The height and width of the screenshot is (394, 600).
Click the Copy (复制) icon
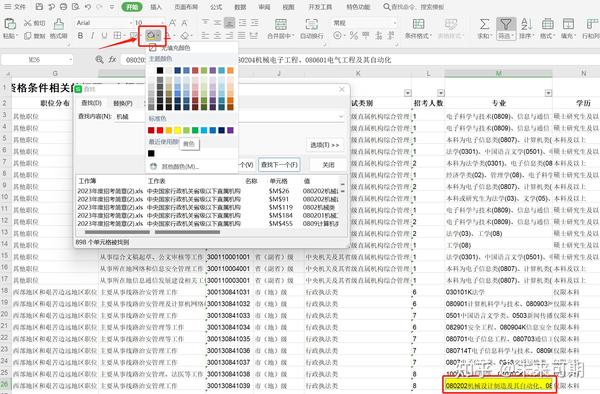[28, 36]
